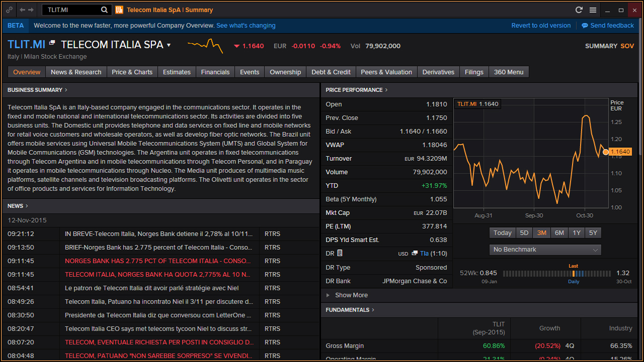This screenshot has height=362, width=644.
Task: Click the Daily label under 52Wk bar
Action: [574, 282]
